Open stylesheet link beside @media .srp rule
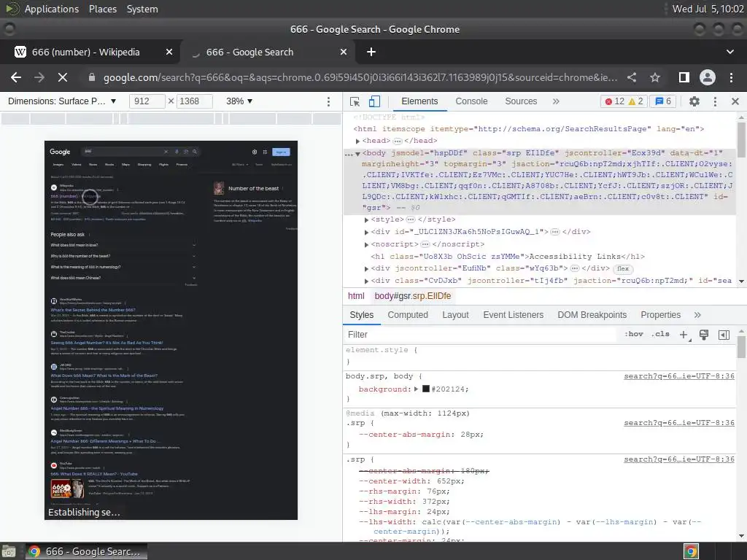747x560 pixels. tap(679, 423)
